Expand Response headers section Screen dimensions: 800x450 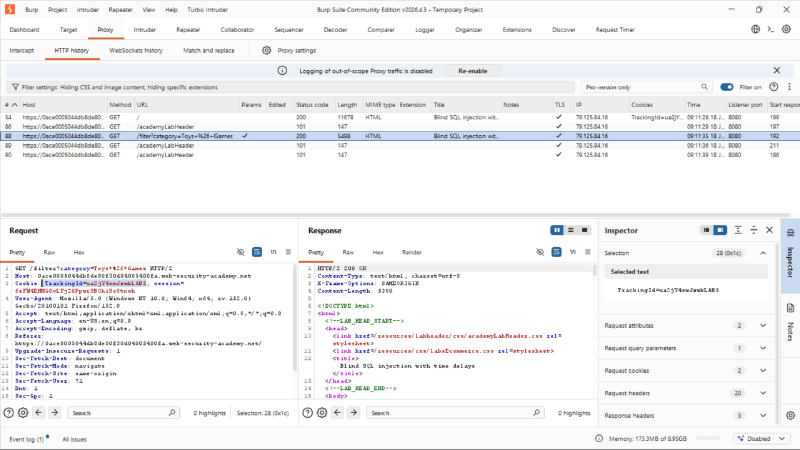point(763,415)
